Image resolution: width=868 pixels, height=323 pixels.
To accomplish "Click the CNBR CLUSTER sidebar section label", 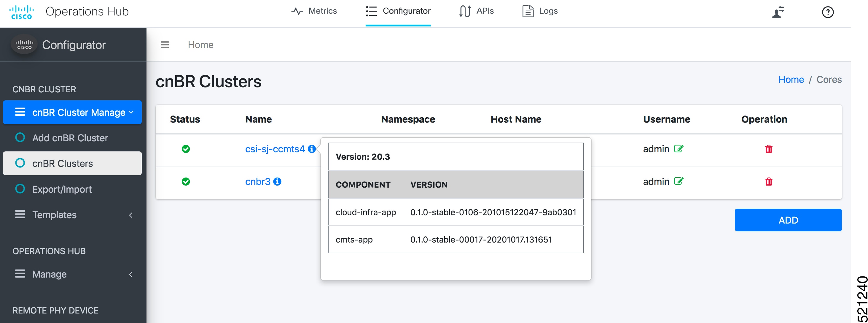I will [x=44, y=89].
